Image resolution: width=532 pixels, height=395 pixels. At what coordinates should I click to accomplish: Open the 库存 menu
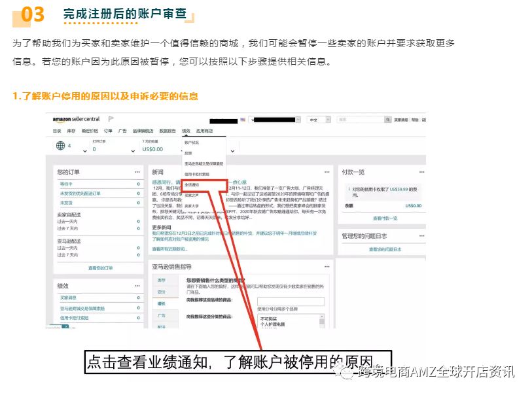click(x=71, y=131)
